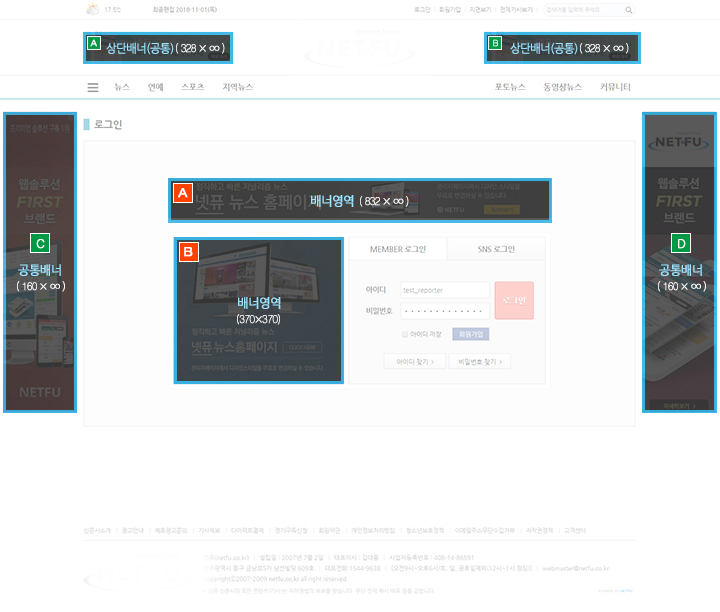Open the 연예 menu item

(x=155, y=88)
